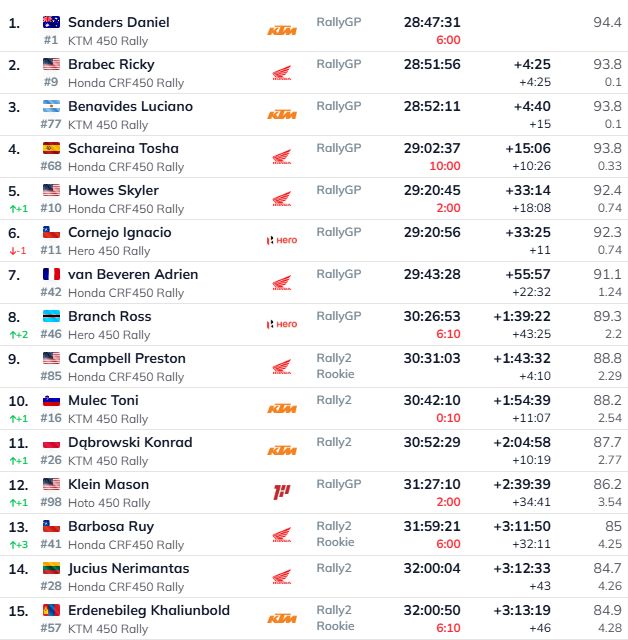This screenshot has height=640, width=628.
Task: Click Slovenian flag beside Mulec Toni
Action: click(52, 400)
